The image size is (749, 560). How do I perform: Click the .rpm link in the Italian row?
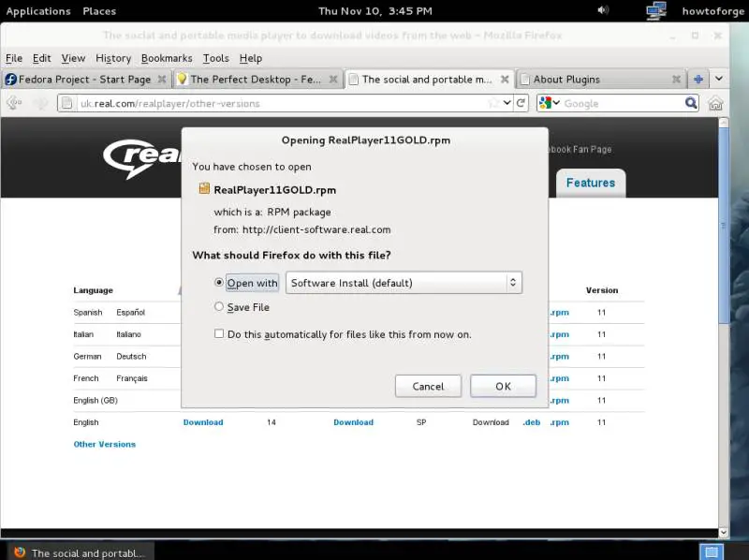[559, 334]
